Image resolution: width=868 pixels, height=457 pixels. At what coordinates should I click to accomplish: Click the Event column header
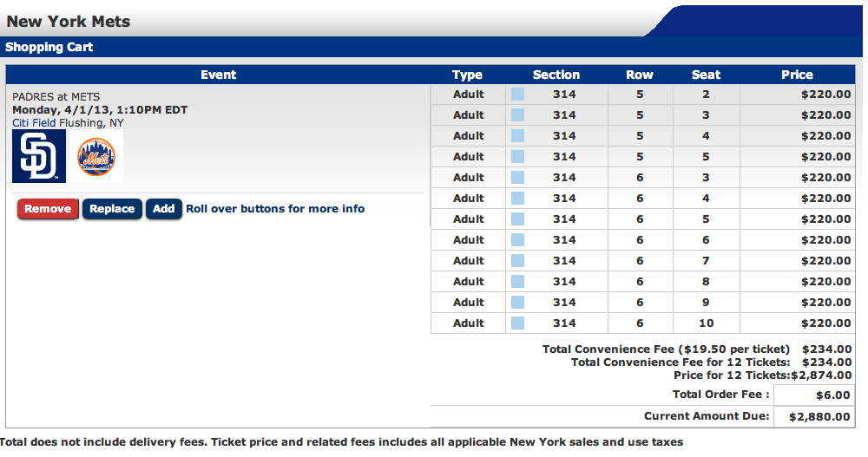(218, 75)
